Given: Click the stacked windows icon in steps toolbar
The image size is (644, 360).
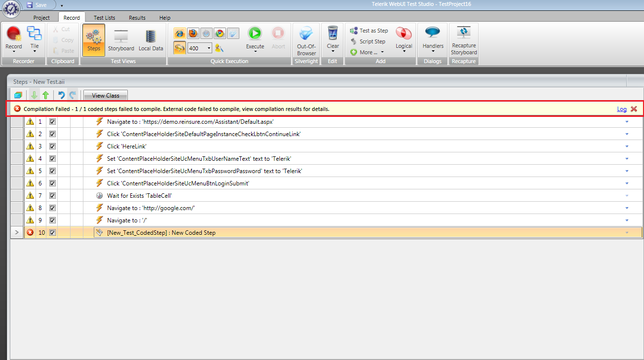Looking at the screenshot, I should [x=18, y=95].
